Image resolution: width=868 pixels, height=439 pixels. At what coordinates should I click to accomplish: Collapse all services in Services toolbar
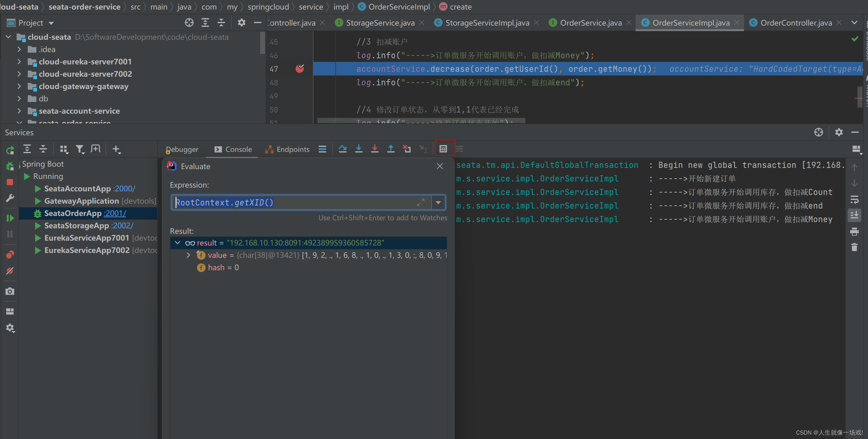pyautogui.click(x=43, y=149)
